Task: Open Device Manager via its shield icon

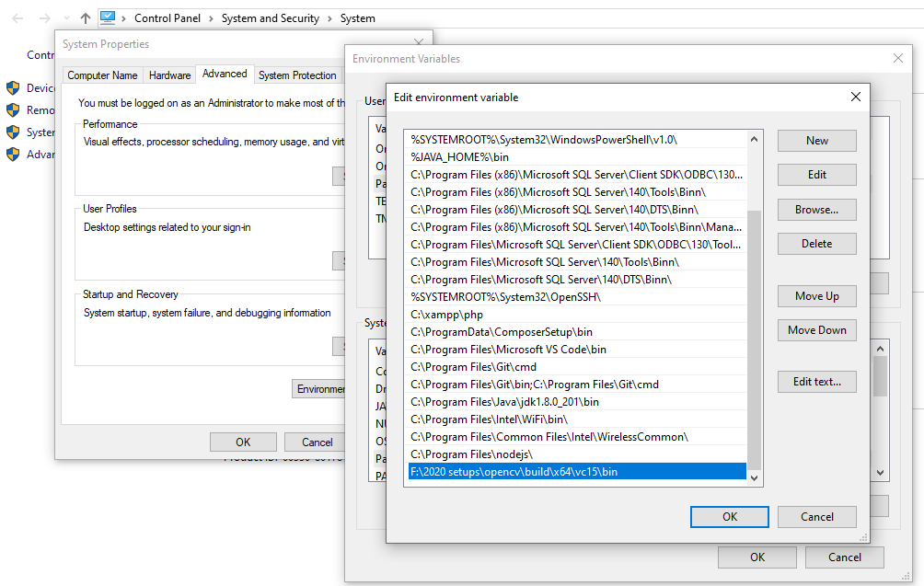Action: tap(13, 88)
